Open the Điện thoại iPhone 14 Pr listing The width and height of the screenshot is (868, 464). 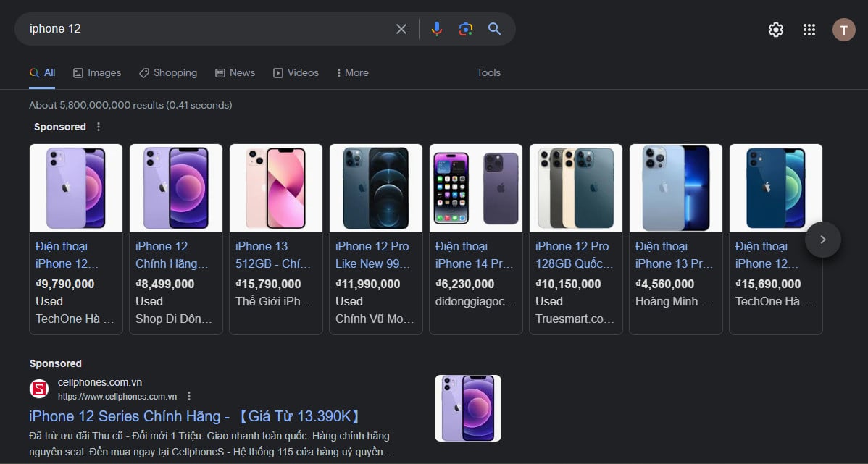pyautogui.click(x=475, y=255)
